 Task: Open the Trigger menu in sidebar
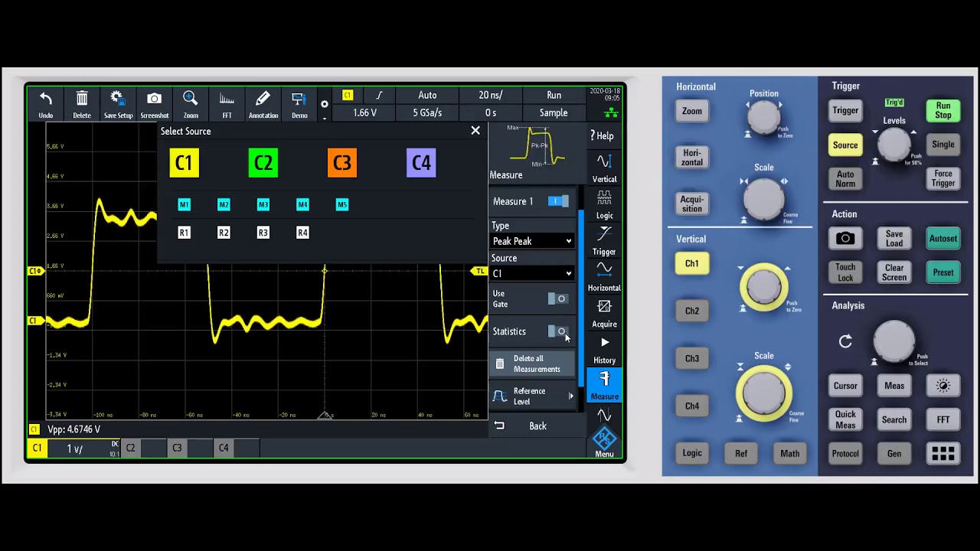[x=604, y=240]
